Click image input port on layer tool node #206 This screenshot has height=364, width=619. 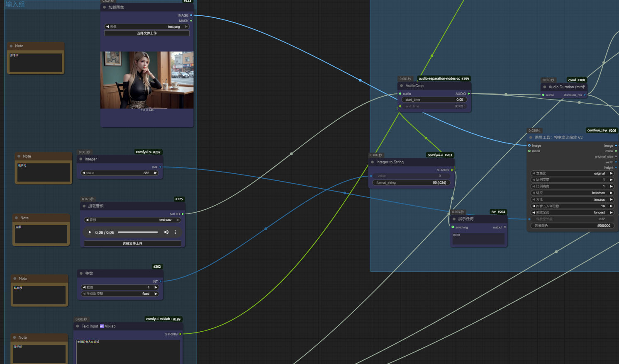coord(529,146)
